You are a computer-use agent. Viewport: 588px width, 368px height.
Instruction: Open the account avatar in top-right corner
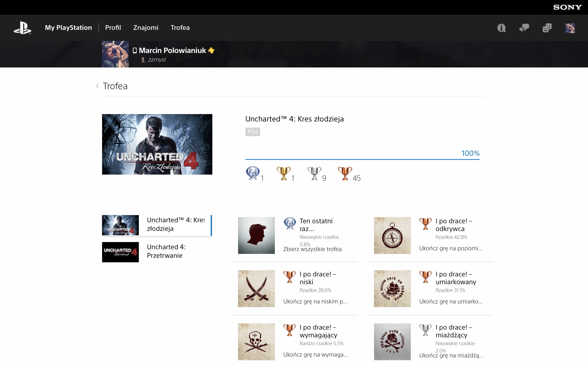570,28
